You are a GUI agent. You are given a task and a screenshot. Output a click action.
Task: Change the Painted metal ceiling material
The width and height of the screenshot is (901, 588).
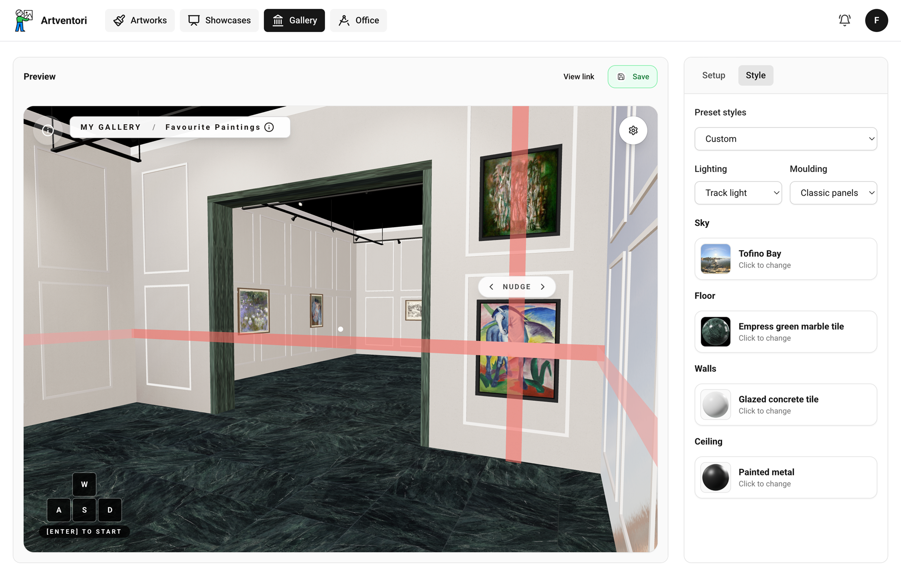click(715, 477)
